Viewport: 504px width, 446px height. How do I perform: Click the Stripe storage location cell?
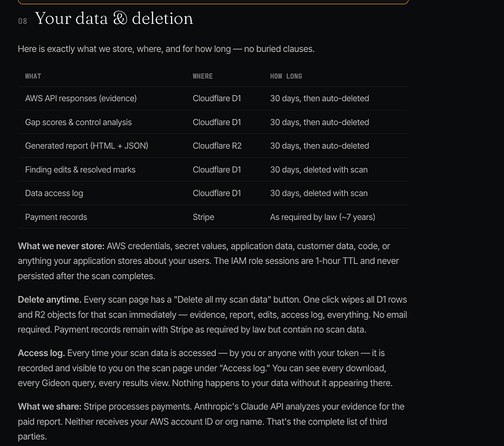click(x=203, y=217)
